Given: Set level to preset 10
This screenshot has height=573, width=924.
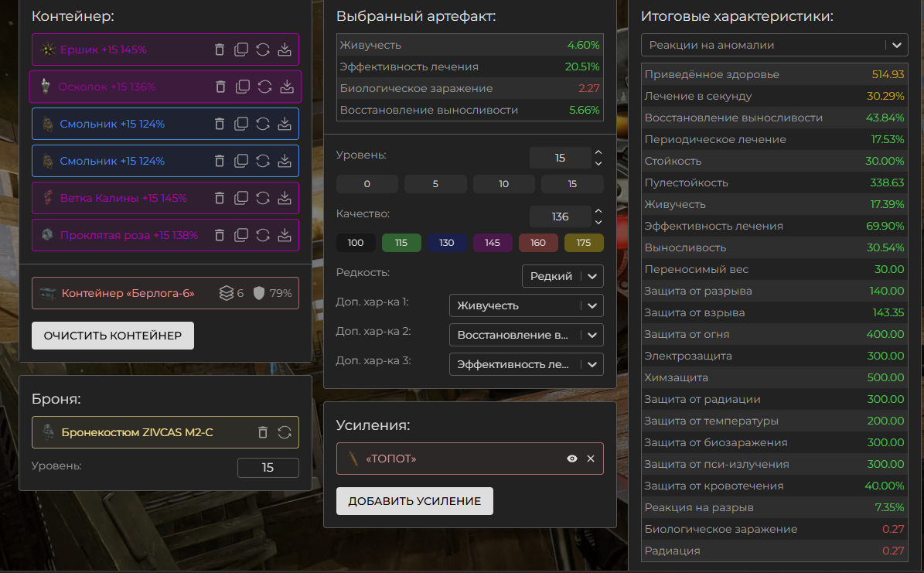Looking at the screenshot, I should click(504, 184).
